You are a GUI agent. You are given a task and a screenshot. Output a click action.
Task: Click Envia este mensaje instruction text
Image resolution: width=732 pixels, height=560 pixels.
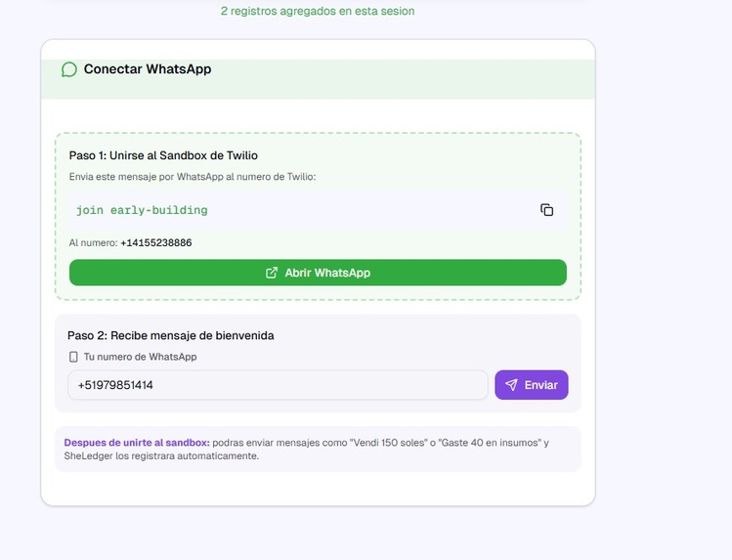(x=193, y=177)
